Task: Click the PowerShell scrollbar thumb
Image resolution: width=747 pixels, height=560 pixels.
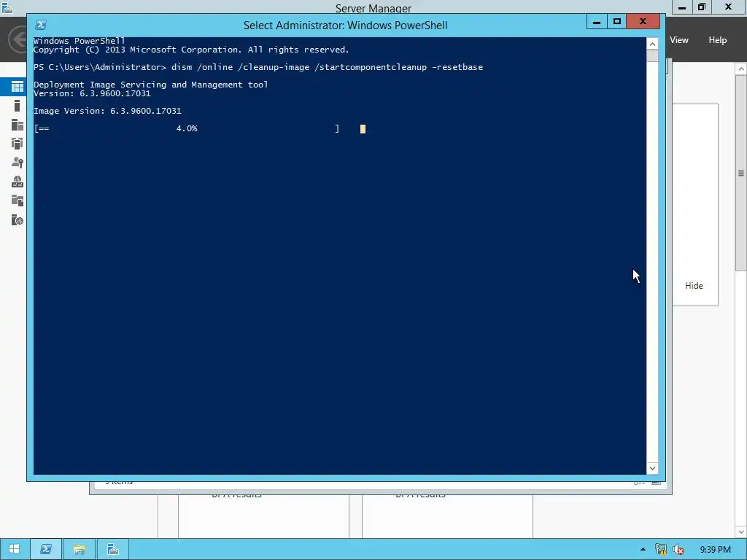Action: (x=652, y=55)
